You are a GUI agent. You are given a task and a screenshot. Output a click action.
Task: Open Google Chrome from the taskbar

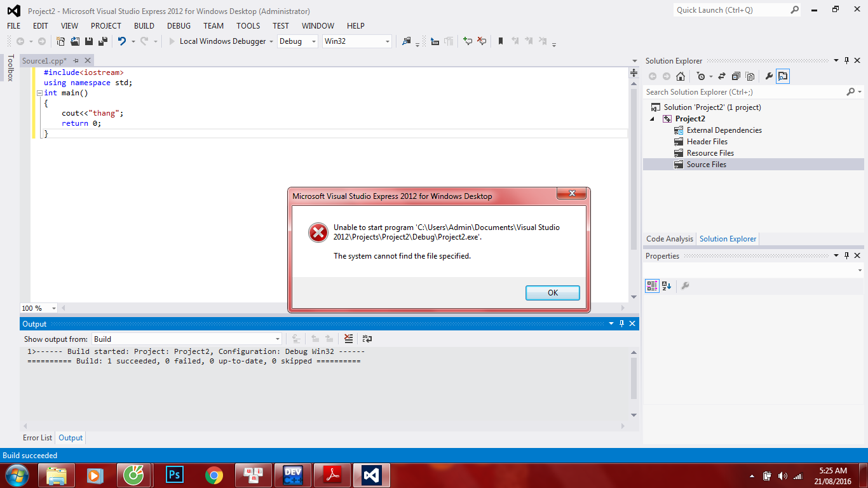[x=214, y=475]
